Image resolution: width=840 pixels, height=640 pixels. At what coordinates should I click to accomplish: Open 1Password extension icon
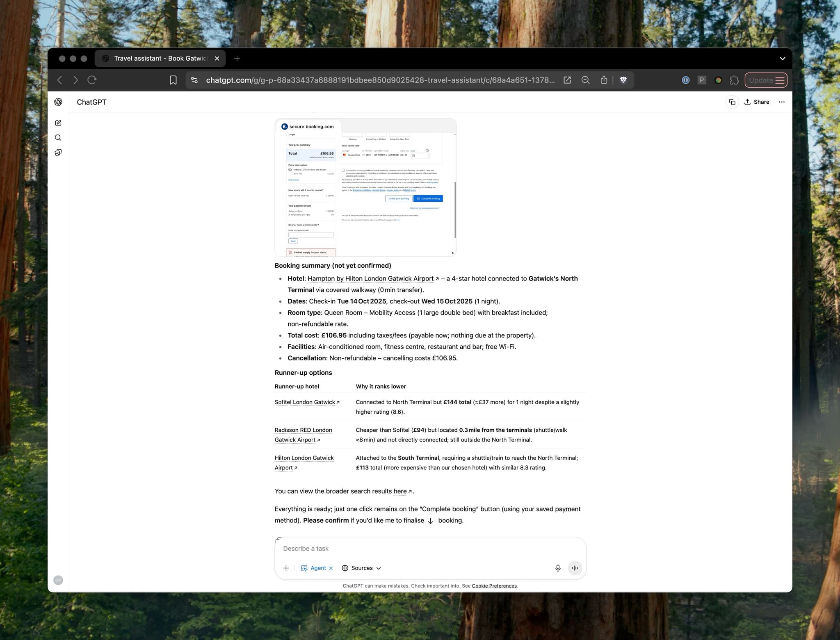(x=685, y=80)
